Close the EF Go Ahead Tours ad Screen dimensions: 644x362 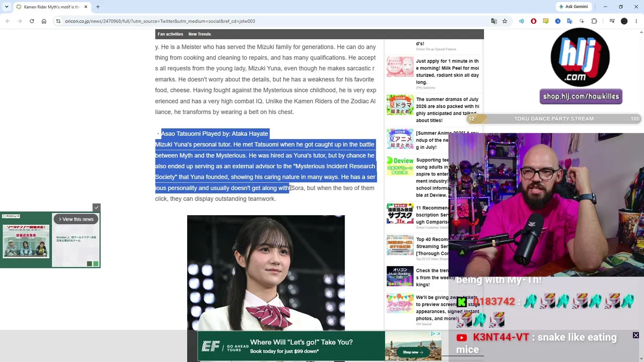coord(439,334)
